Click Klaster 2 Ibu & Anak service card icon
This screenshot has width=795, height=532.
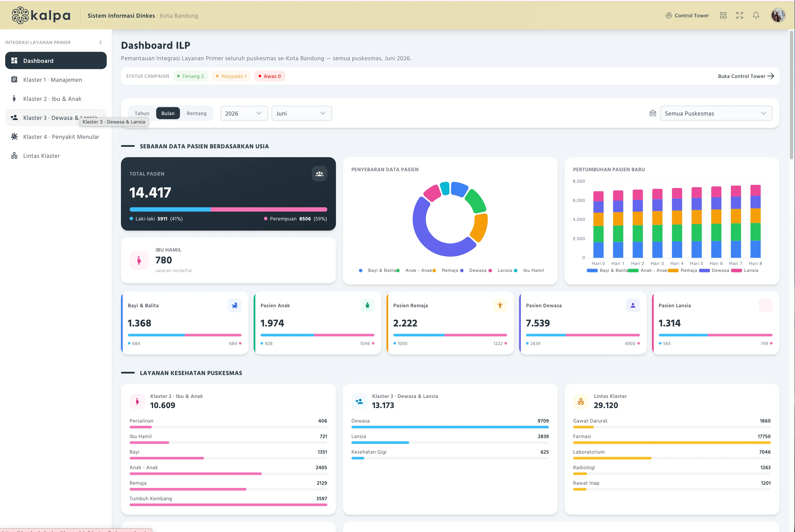point(137,401)
